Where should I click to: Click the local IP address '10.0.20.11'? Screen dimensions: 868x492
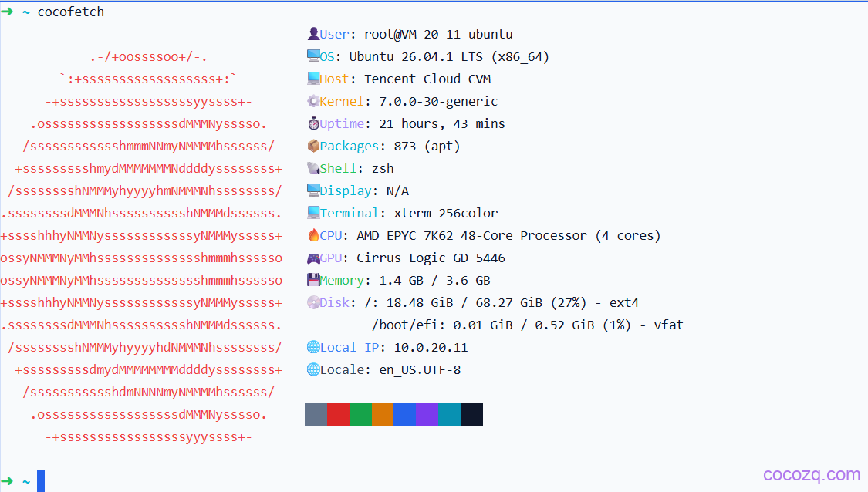(x=431, y=348)
